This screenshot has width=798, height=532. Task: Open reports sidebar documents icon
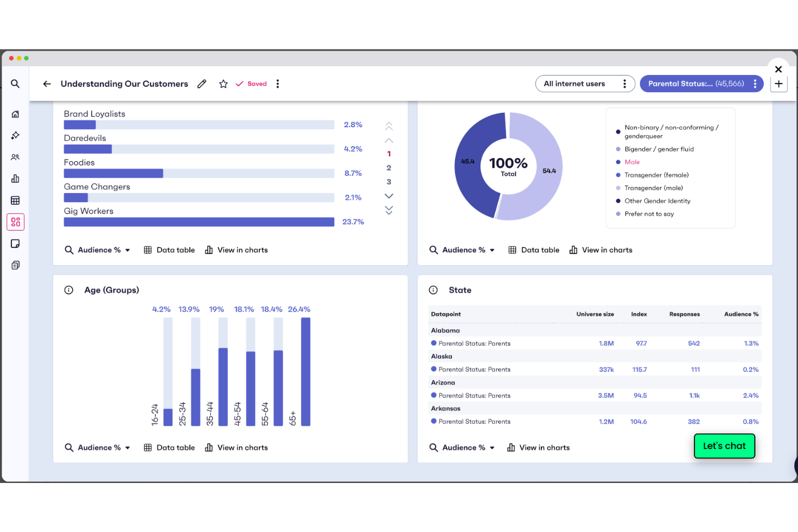(x=15, y=265)
